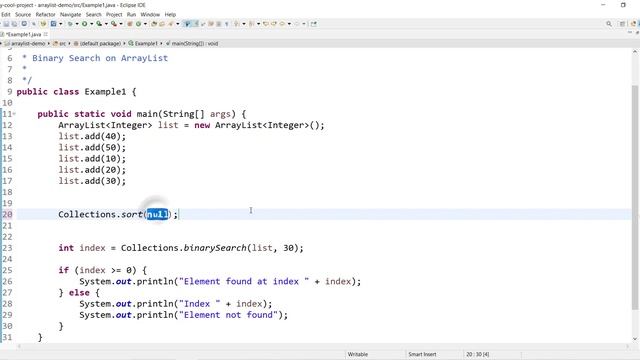Click the Pin Editor icon
This screenshot has width=640, height=360.
pyautogui.click(x=313, y=24)
